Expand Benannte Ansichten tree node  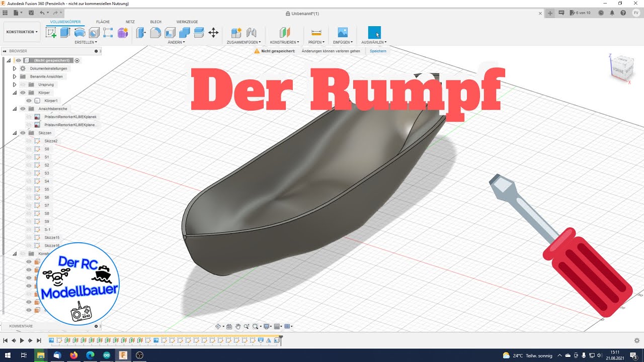coord(15,76)
